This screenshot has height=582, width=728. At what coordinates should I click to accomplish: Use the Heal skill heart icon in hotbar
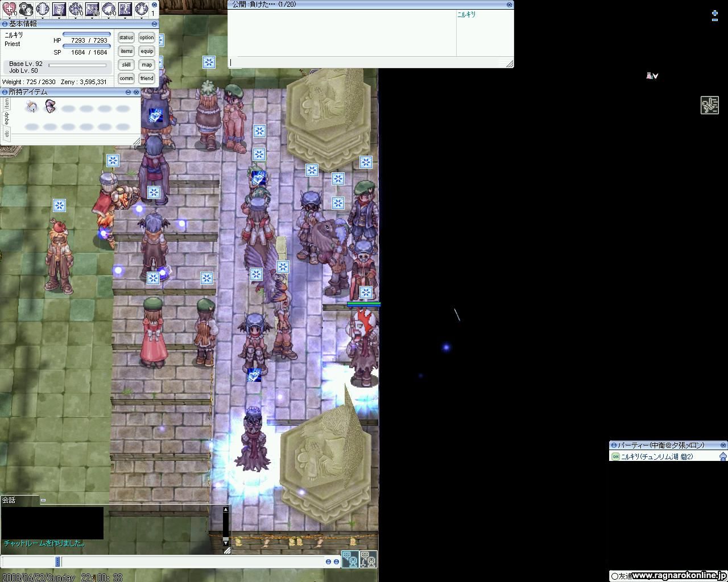coord(9,8)
